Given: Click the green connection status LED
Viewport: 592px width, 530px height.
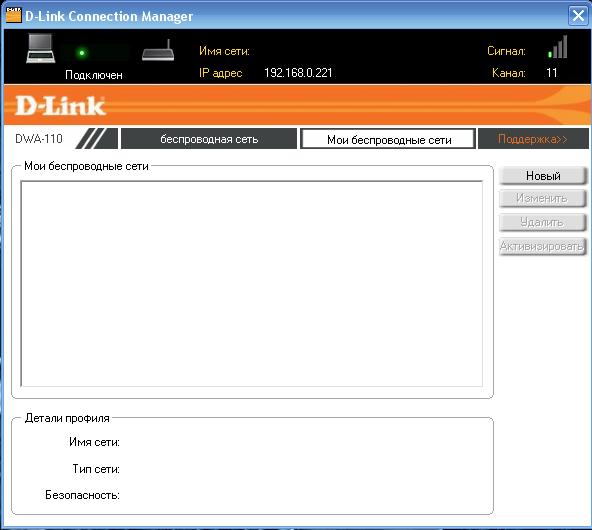Looking at the screenshot, I should click(x=82, y=53).
